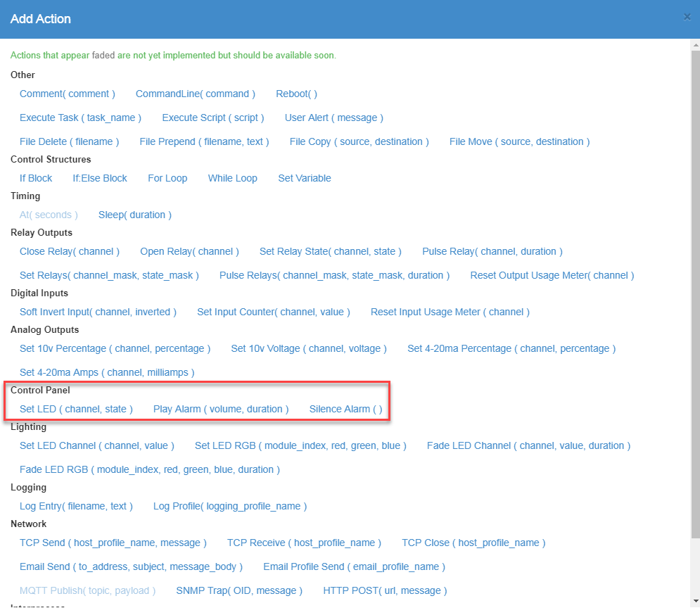Add Sleep( duration ) timing action

pyautogui.click(x=135, y=215)
